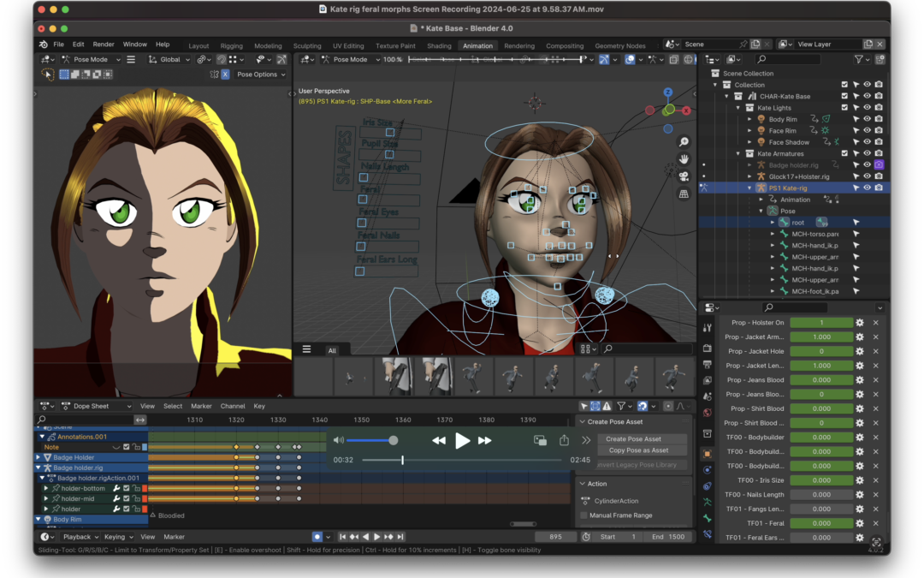Viewport: 924px width, 578px height.
Task: Click the End frame field showing 1500
Action: pyautogui.click(x=668, y=537)
